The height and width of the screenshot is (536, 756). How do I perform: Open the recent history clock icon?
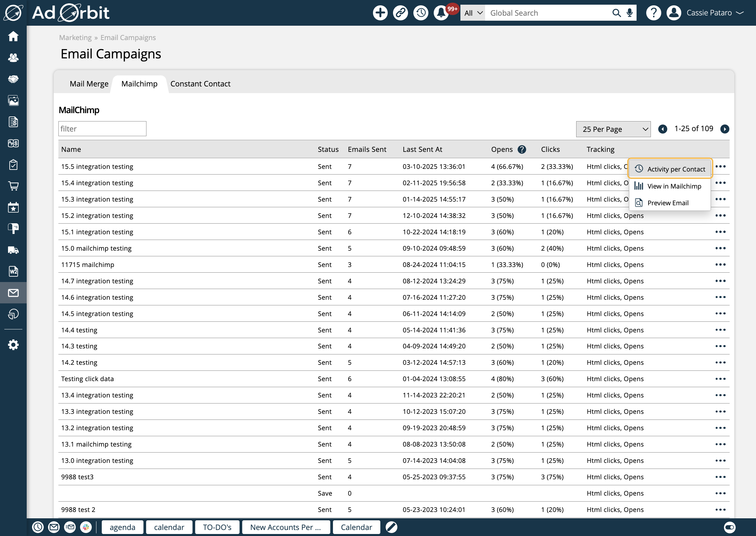[x=421, y=13]
